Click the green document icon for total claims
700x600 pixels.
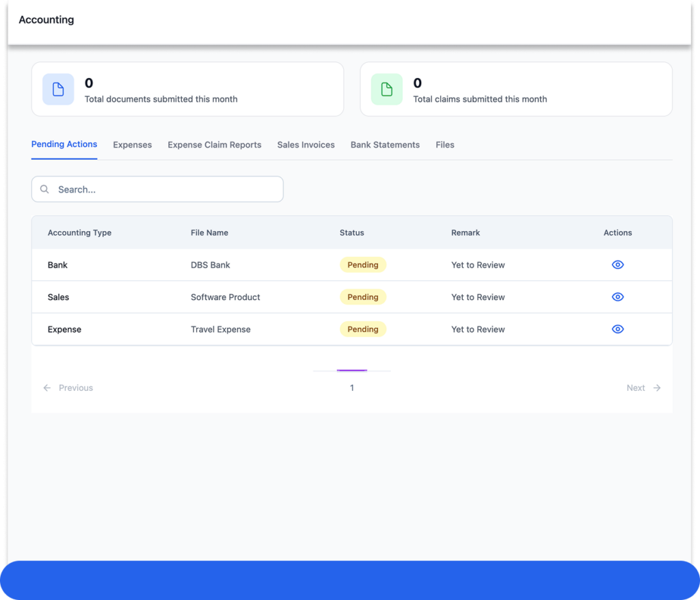(x=387, y=90)
